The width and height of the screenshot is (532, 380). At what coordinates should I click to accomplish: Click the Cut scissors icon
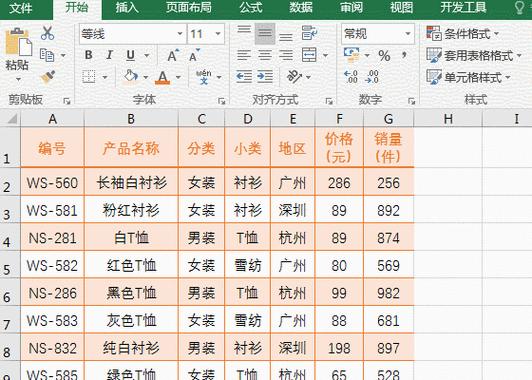tap(48, 33)
